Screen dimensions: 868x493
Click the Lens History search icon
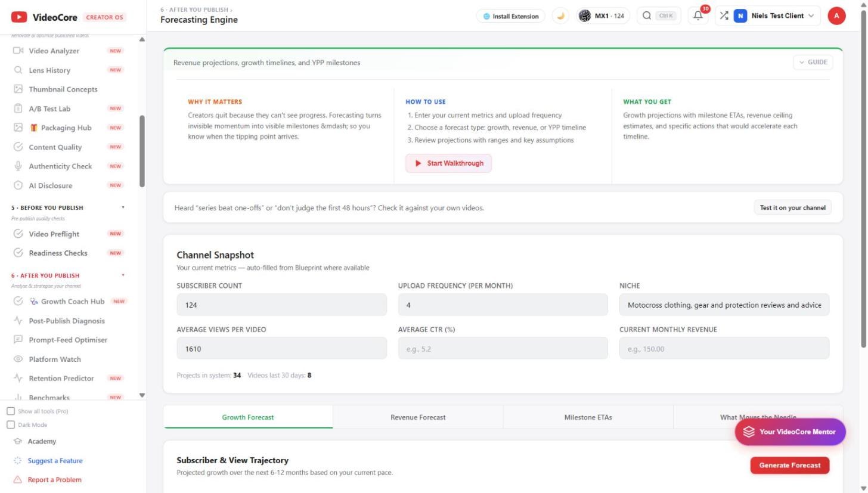tap(18, 70)
